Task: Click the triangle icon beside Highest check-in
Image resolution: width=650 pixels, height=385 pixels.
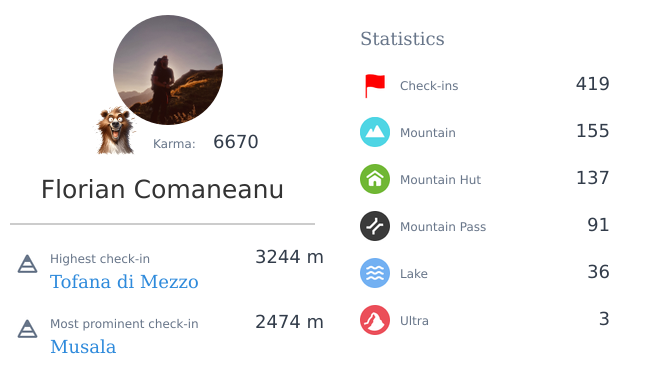Action: pyautogui.click(x=27, y=264)
